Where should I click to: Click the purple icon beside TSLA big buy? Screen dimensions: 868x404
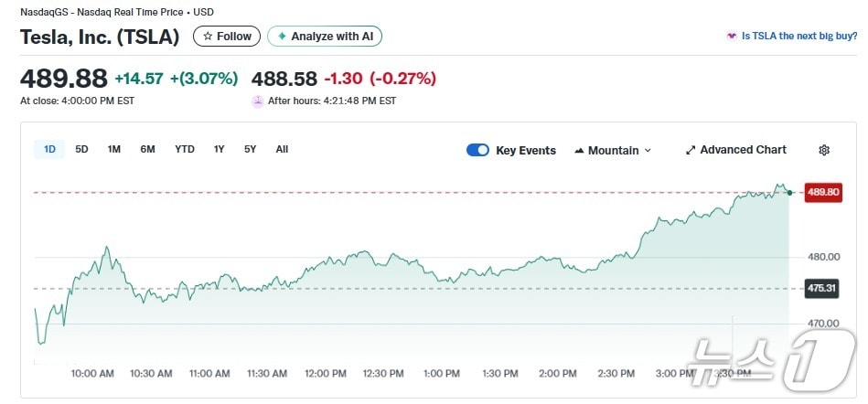[731, 37]
